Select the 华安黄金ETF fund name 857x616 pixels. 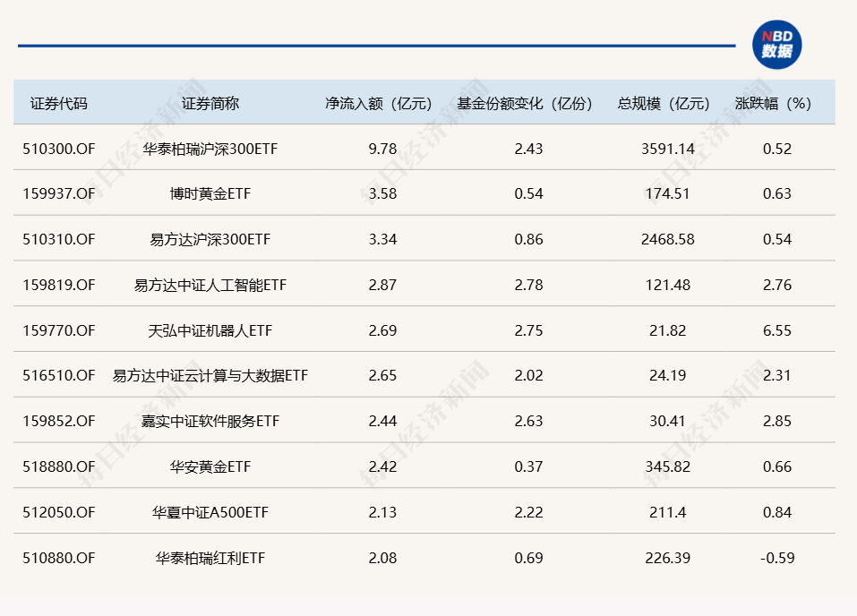(210, 466)
